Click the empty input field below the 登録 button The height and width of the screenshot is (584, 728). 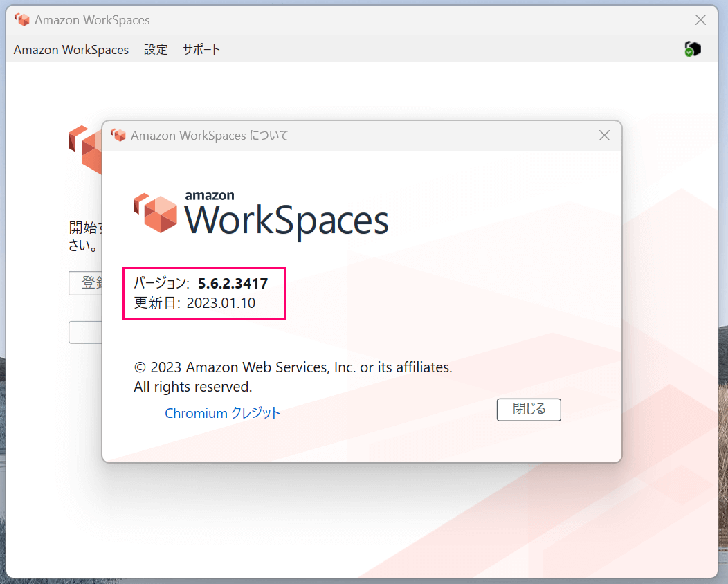[x=85, y=333]
